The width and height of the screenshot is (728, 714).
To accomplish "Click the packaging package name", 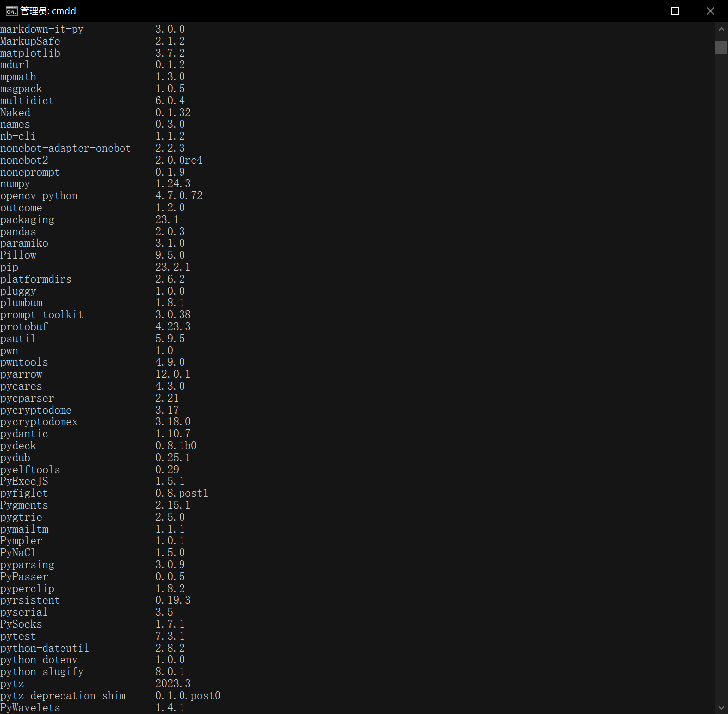I will pyautogui.click(x=27, y=220).
